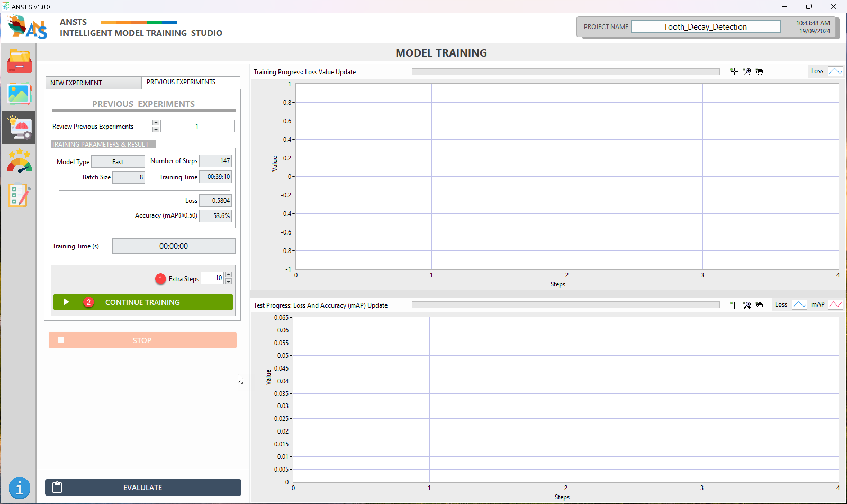This screenshot has width=847, height=504.
Task: Select pan hand tool on loss graph
Action: point(759,71)
